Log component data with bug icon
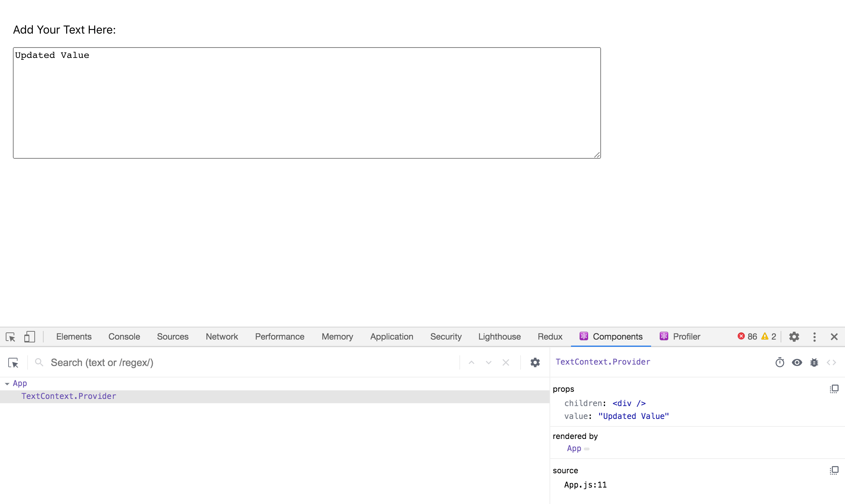845x504 pixels. (x=814, y=362)
